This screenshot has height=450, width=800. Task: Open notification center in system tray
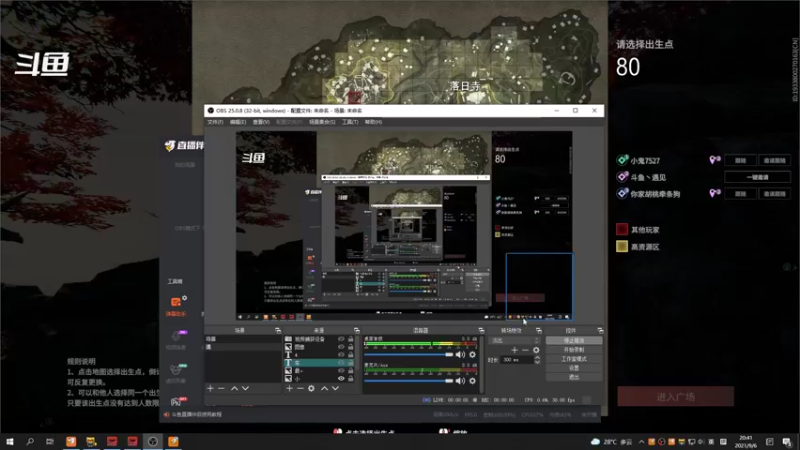787,442
